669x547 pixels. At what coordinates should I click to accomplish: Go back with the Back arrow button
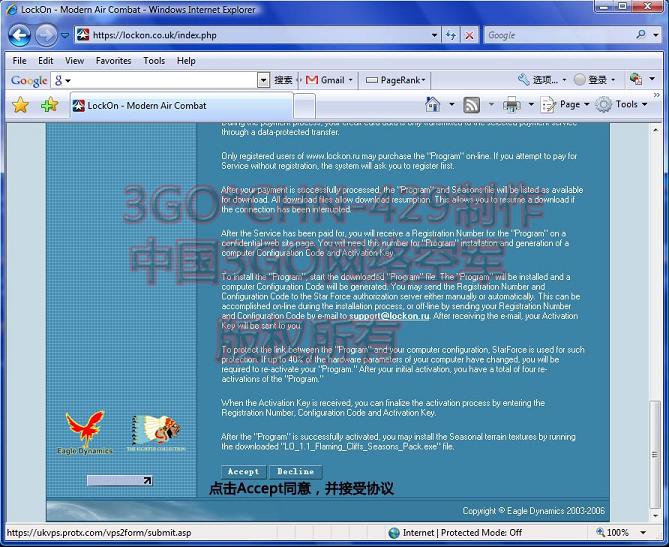(x=19, y=35)
